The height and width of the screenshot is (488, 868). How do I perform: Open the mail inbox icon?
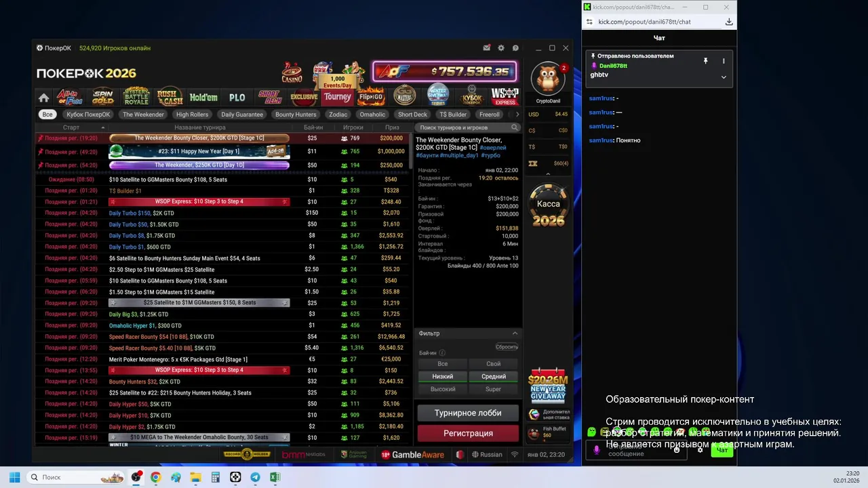point(487,48)
